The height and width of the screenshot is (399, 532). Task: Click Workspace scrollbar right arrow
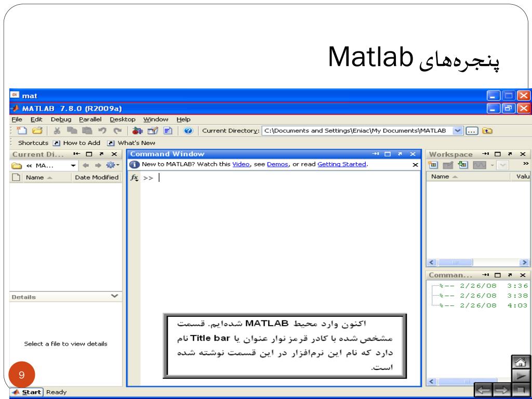tap(524, 262)
